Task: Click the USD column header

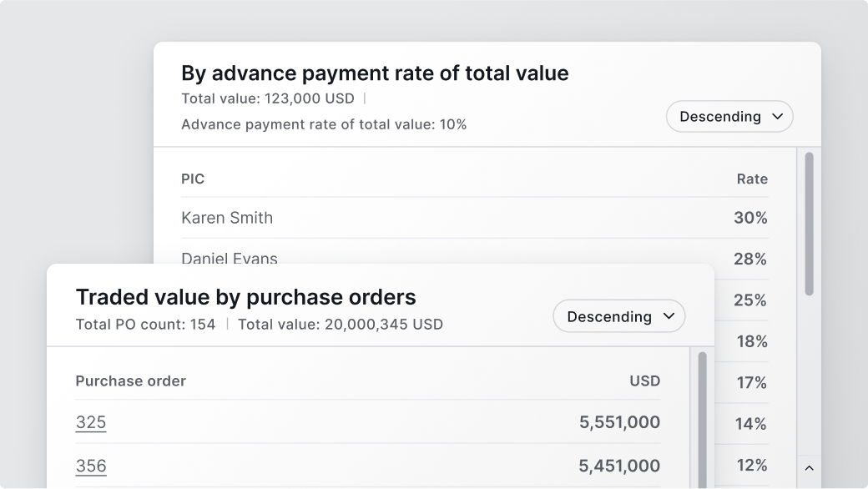Action: pos(644,381)
